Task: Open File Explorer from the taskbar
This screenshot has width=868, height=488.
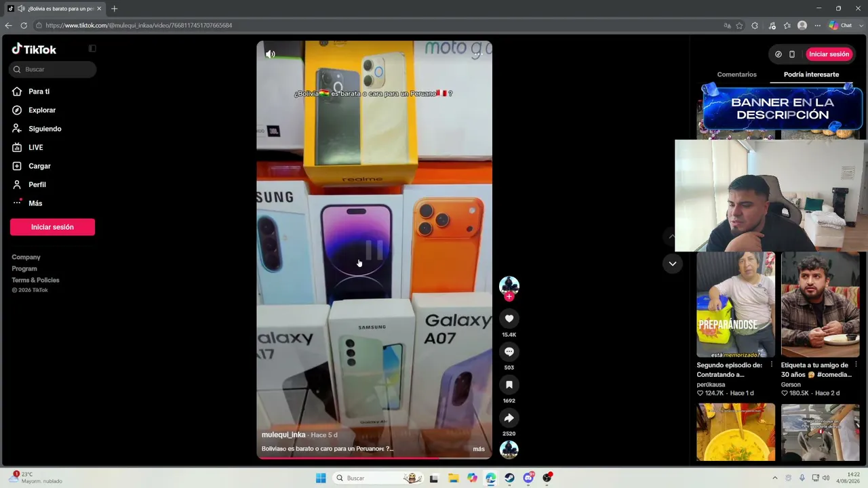Action: coord(453,478)
